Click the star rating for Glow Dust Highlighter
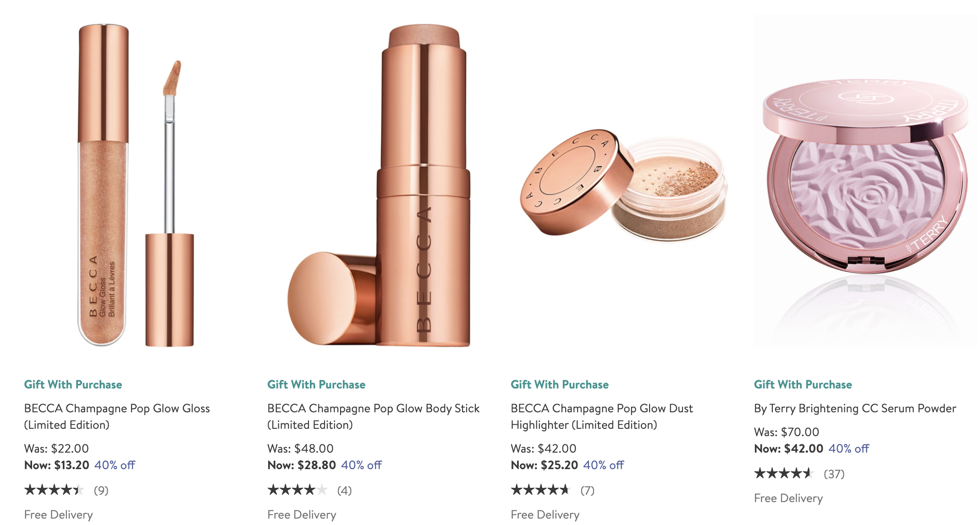The height and width of the screenshot is (525, 980). pyautogui.click(x=541, y=490)
